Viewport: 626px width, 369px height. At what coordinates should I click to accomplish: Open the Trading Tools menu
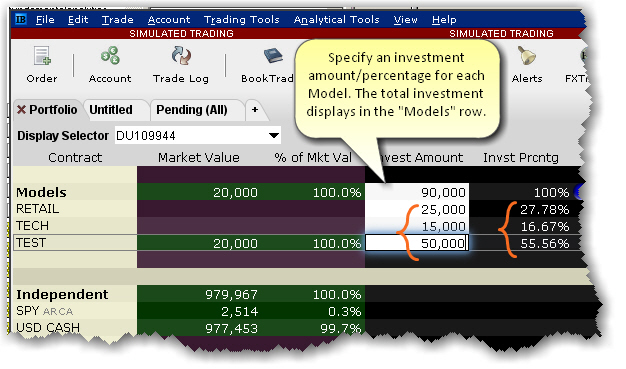click(x=242, y=20)
